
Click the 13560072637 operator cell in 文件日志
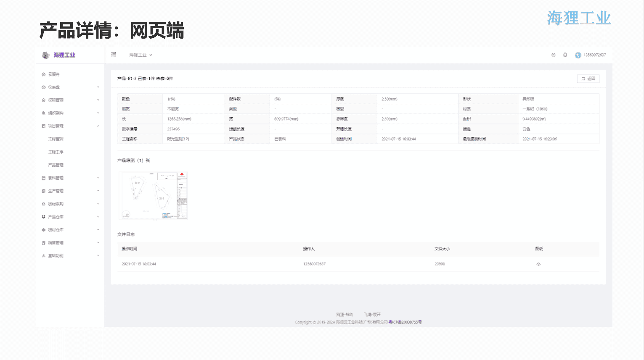[x=314, y=264]
